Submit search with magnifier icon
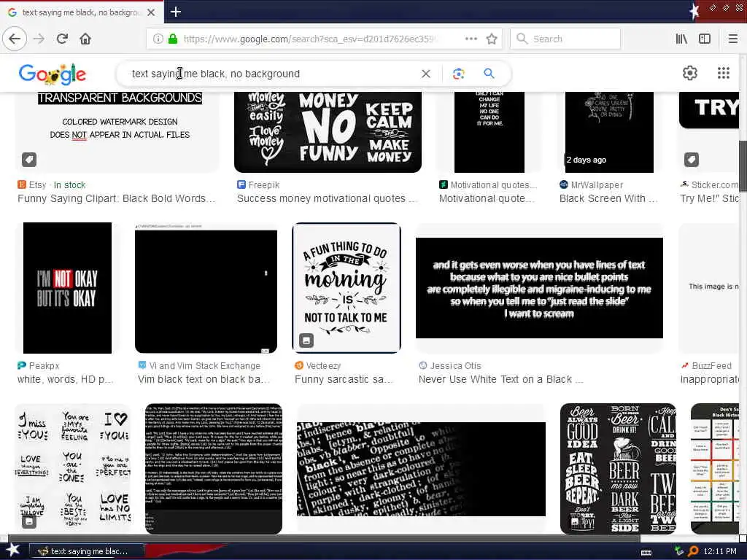 pos(489,74)
